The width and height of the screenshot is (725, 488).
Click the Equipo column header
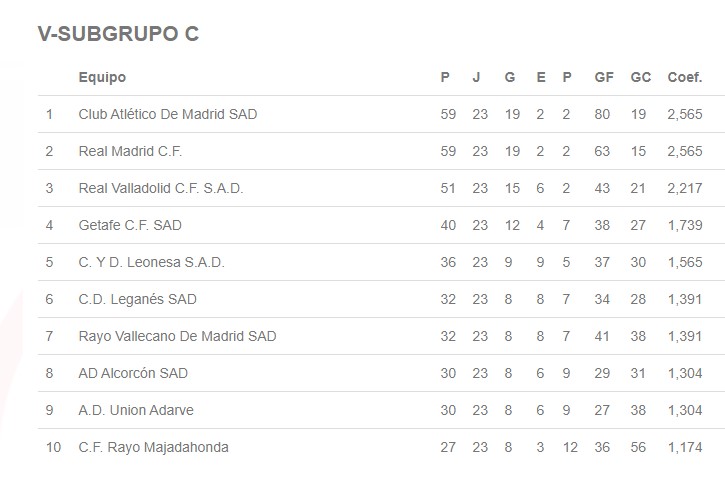pyautogui.click(x=102, y=77)
